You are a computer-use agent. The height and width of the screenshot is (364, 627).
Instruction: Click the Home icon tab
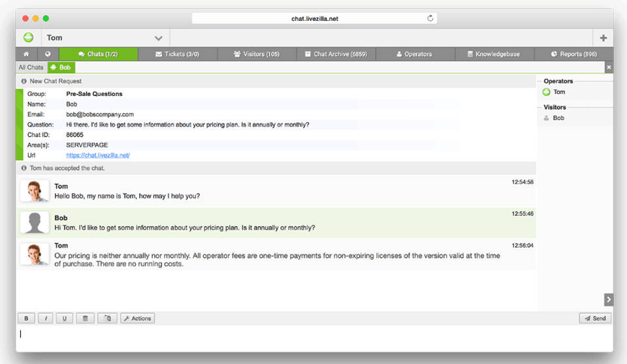(x=26, y=54)
